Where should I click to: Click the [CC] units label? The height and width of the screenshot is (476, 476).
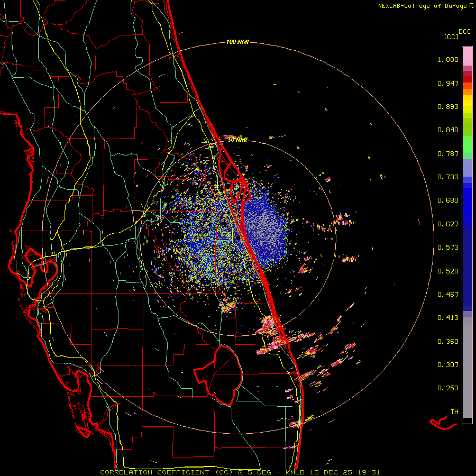point(451,36)
